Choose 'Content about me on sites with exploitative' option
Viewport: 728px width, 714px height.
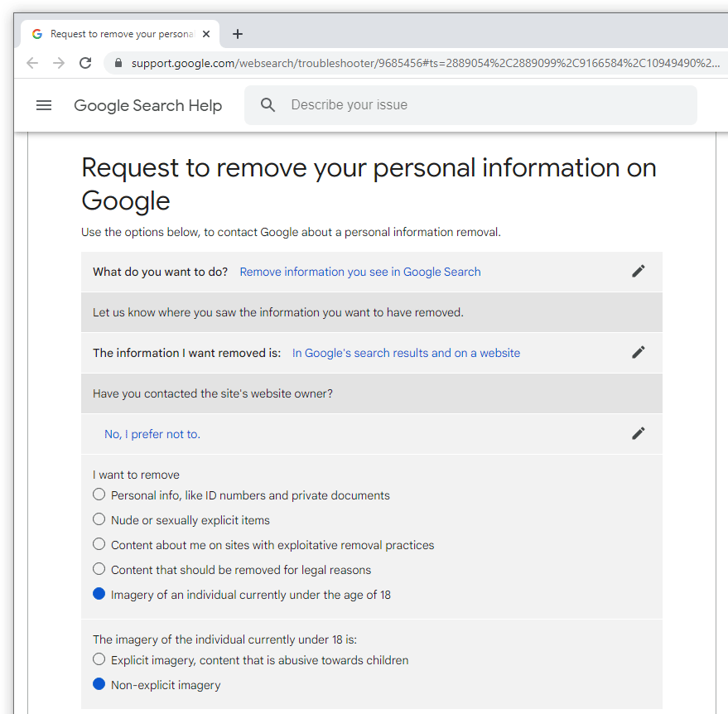[x=99, y=544]
